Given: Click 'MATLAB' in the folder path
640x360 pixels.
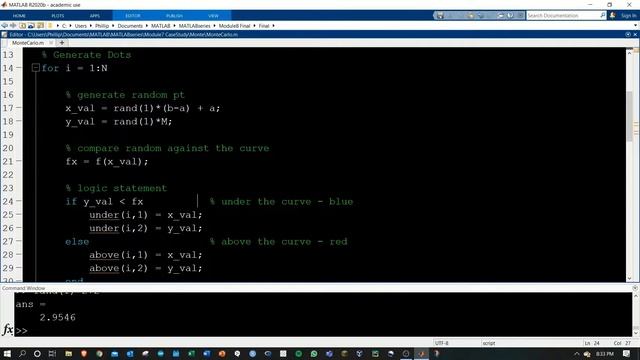Looking at the screenshot, I should pos(161,26).
